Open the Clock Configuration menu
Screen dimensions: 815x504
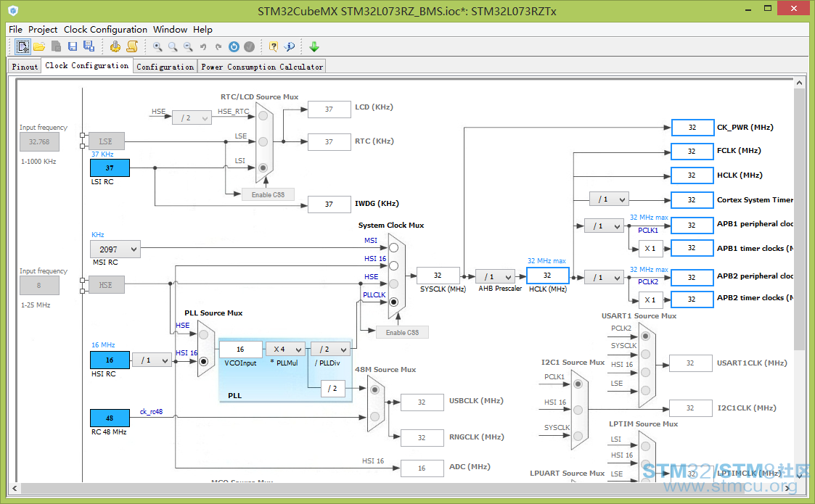[105, 30]
